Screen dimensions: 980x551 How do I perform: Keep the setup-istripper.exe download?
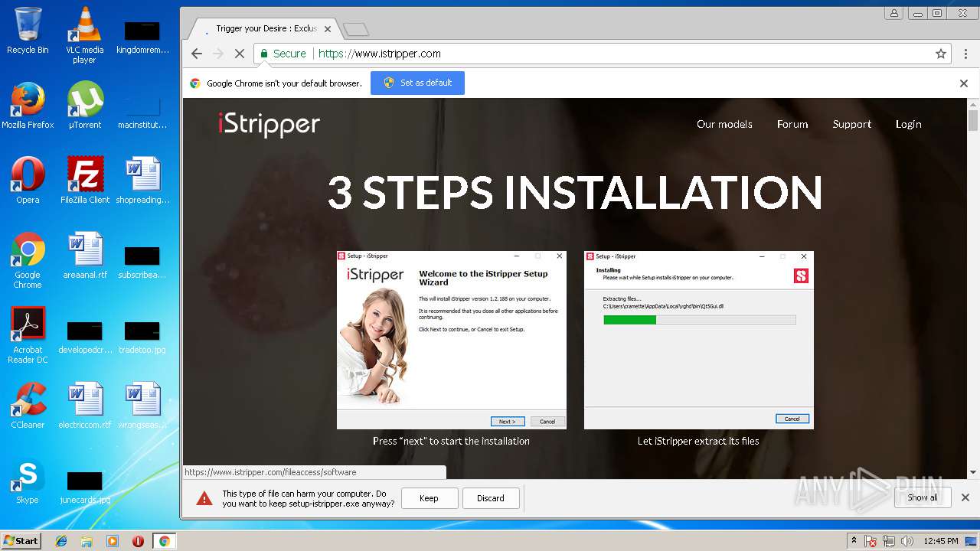click(x=430, y=498)
